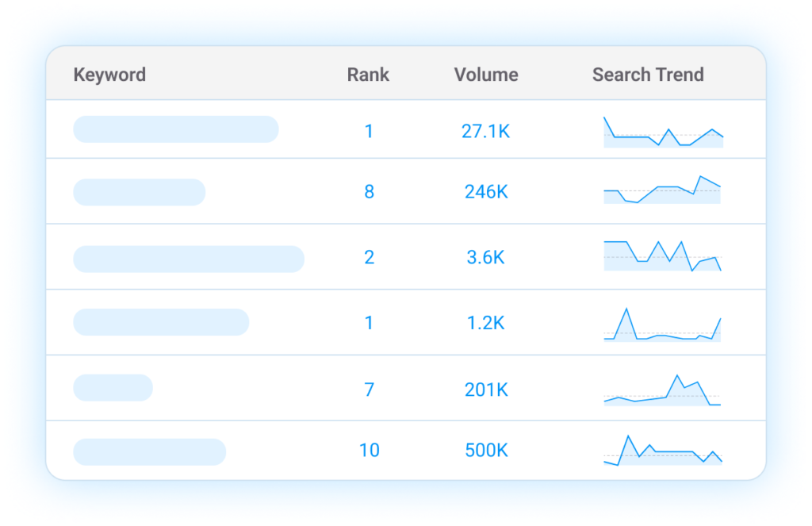Open trend sparkline for 500K volume row
This screenshot has height=526, width=812.
(x=662, y=451)
